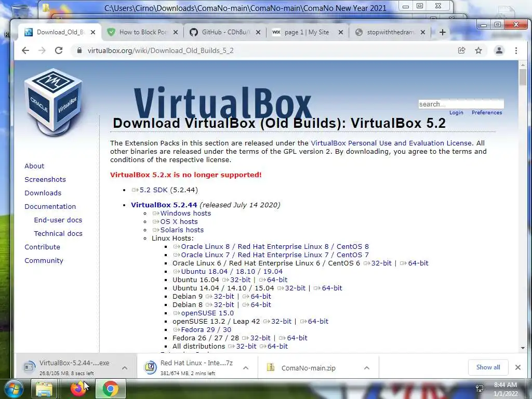Open the Login link
This screenshot has width=532, height=399.
pos(456,113)
